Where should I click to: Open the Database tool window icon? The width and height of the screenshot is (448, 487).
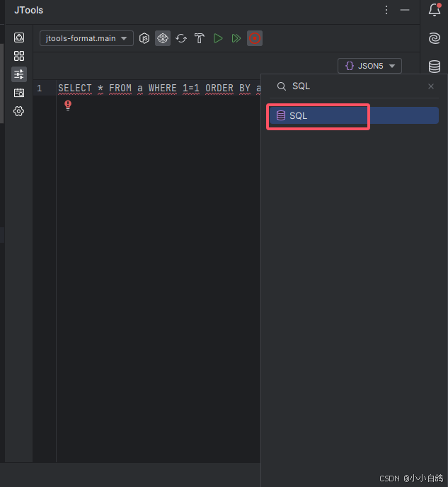click(435, 66)
